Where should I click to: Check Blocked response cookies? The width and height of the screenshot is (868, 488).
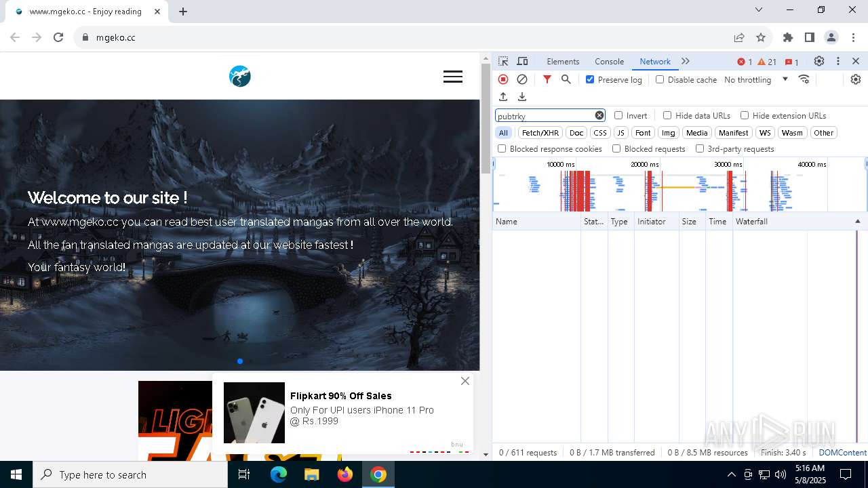point(502,148)
